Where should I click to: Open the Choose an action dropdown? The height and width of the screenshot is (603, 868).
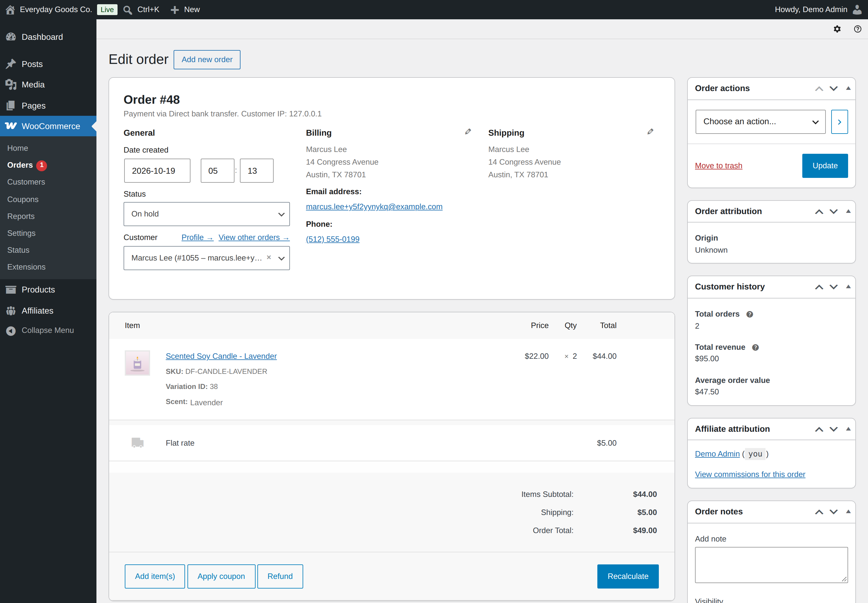click(760, 122)
